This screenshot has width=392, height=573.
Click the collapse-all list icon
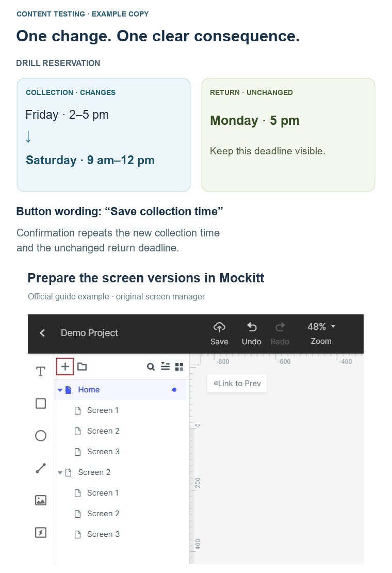[166, 366]
